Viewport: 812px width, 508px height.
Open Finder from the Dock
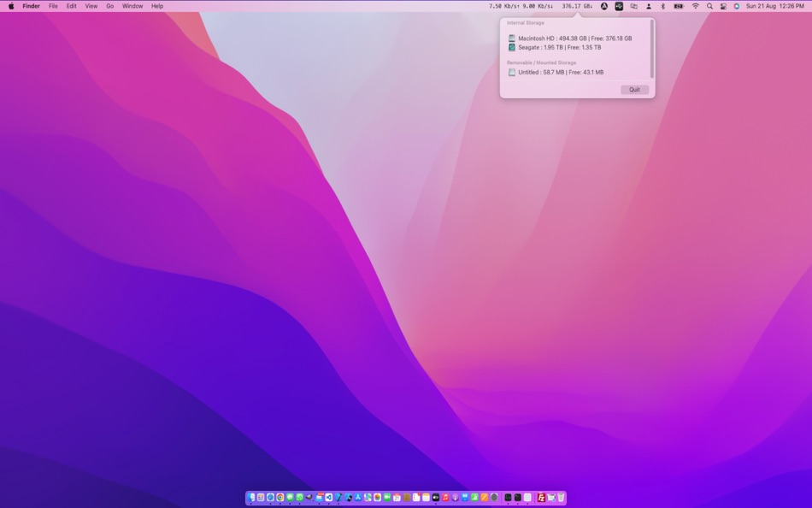click(250, 497)
